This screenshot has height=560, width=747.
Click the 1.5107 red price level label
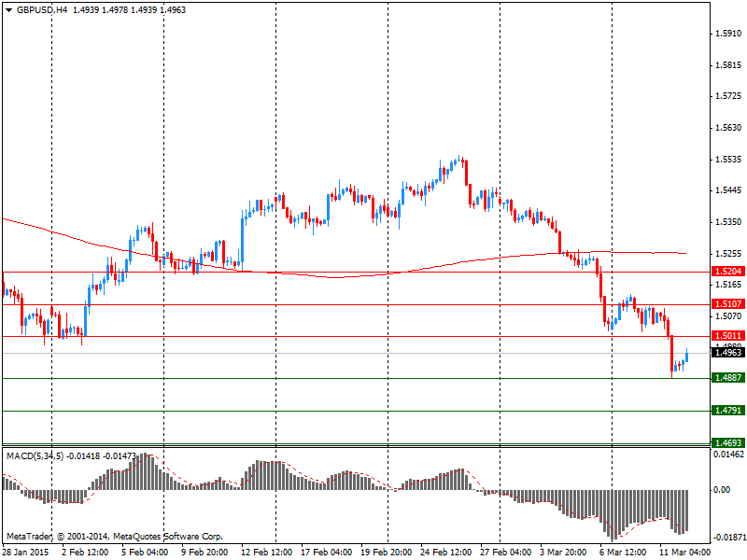(x=728, y=304)
